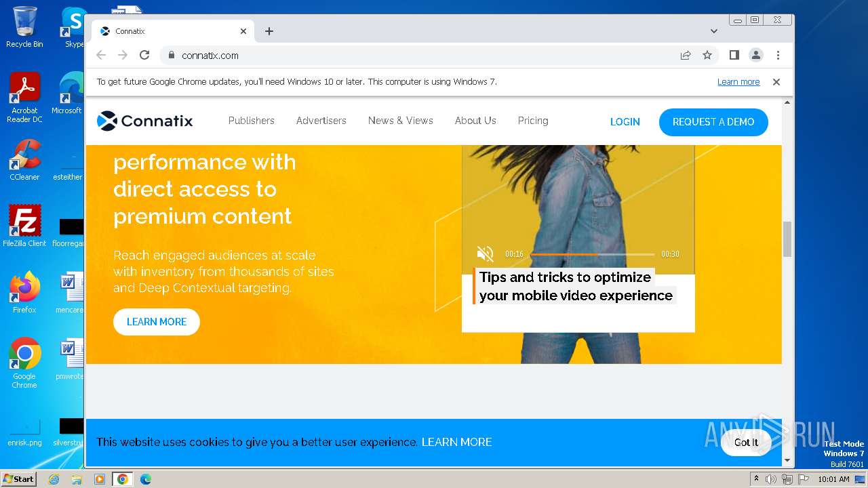The width and height of the screenshot is (868, 488).
Task: Open News & Views menu item
Action: pos(401,121)
